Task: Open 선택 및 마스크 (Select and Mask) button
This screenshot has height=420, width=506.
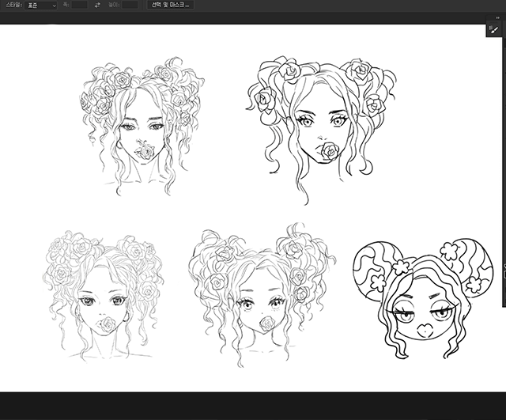Action: (171, 5)
